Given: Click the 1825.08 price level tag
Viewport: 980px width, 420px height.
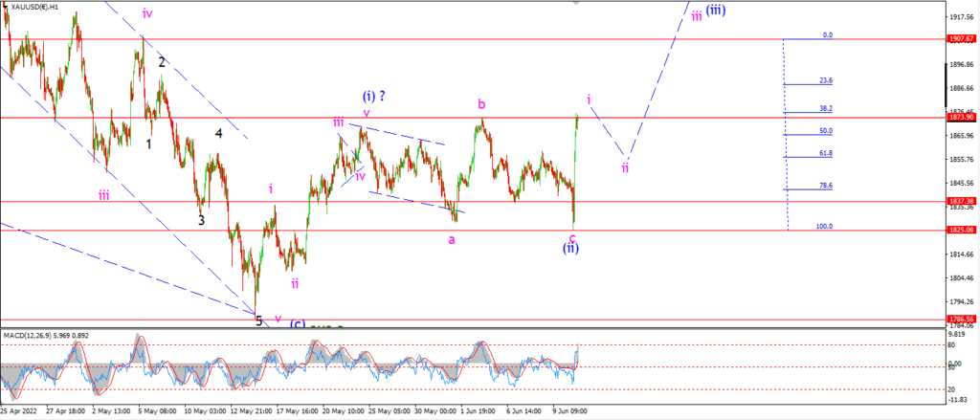Looking at the screenshot, I should (963, 230).
